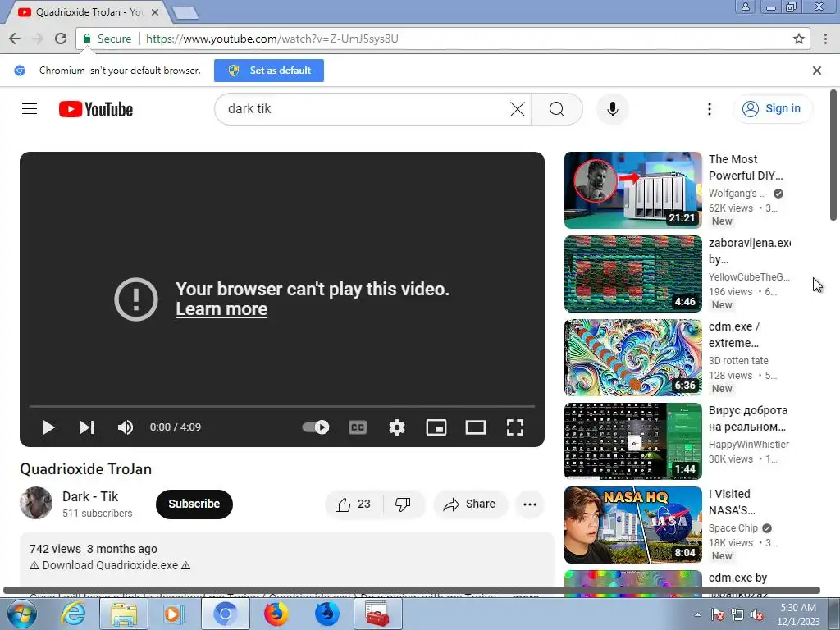Image resolution: width=840 pixels, height=630 pixels.
Task: Click the Quadrioxide TroJan browser tab
Action: 89,11
